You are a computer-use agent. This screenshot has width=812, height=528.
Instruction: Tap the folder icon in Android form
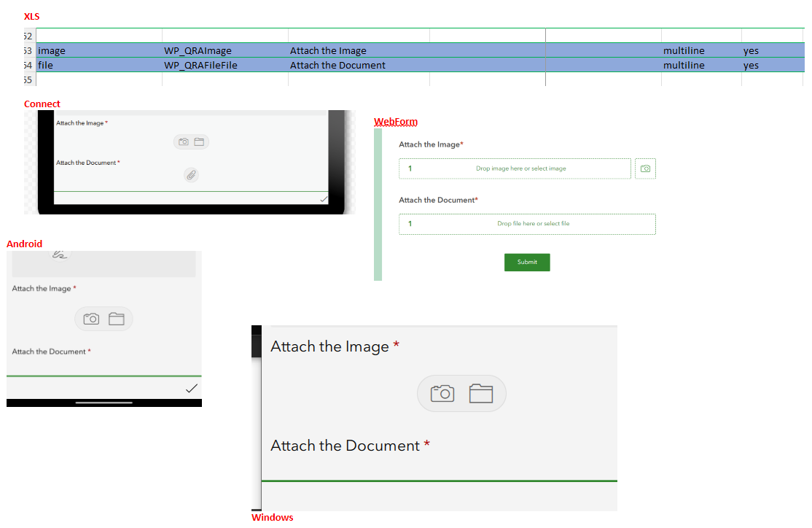pyautogui.click(x=117, y=319)
